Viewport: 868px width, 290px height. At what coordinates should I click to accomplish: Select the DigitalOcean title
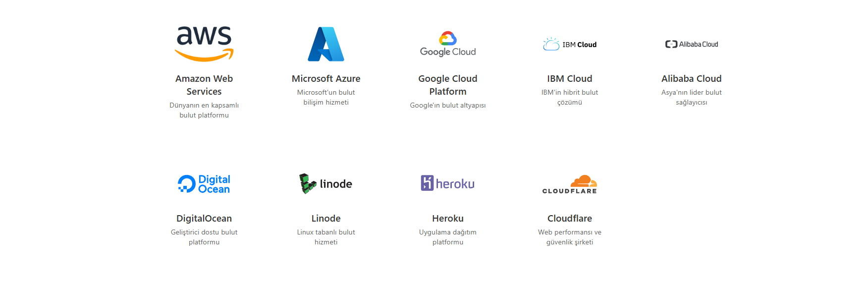tap(204, 218)
